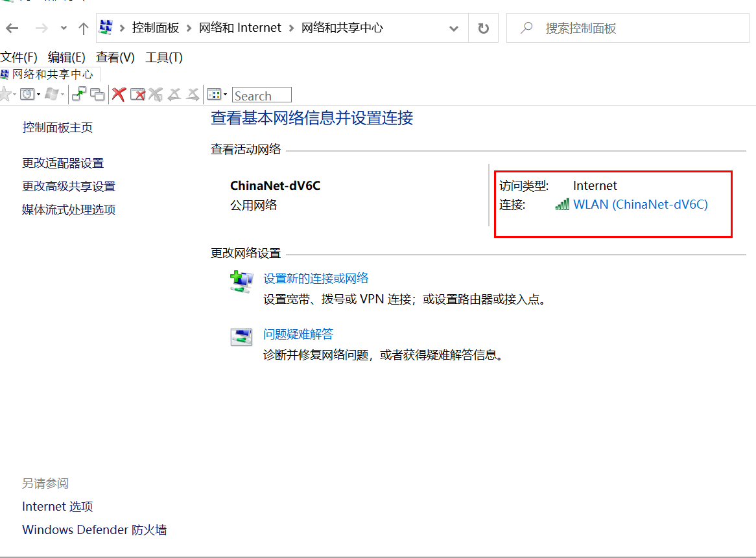
Task: Open Windows Defender 防火墙 link
Action: point(95,530)
